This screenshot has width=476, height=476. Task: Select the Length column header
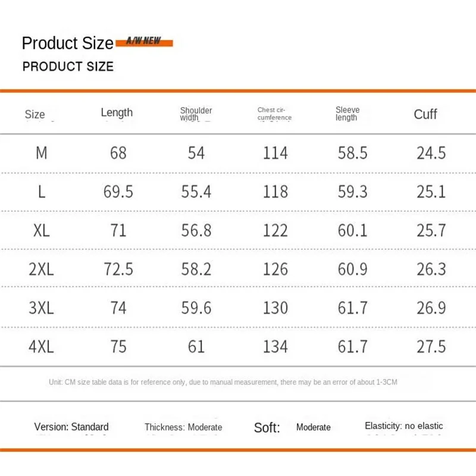117,112
